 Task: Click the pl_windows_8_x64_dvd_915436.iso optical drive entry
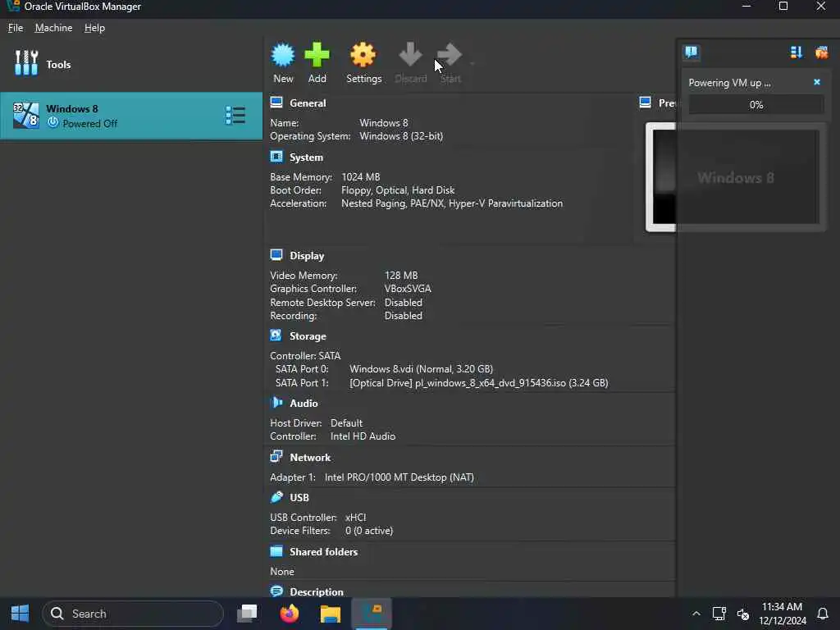click(x=478, y=383)
